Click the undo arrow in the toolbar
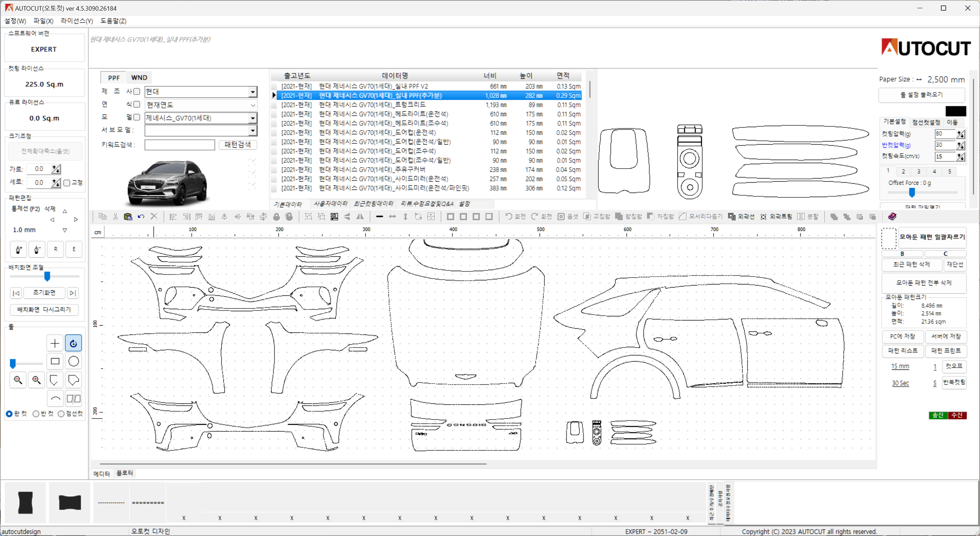This screenshot has width=980, height=536. 141,217
